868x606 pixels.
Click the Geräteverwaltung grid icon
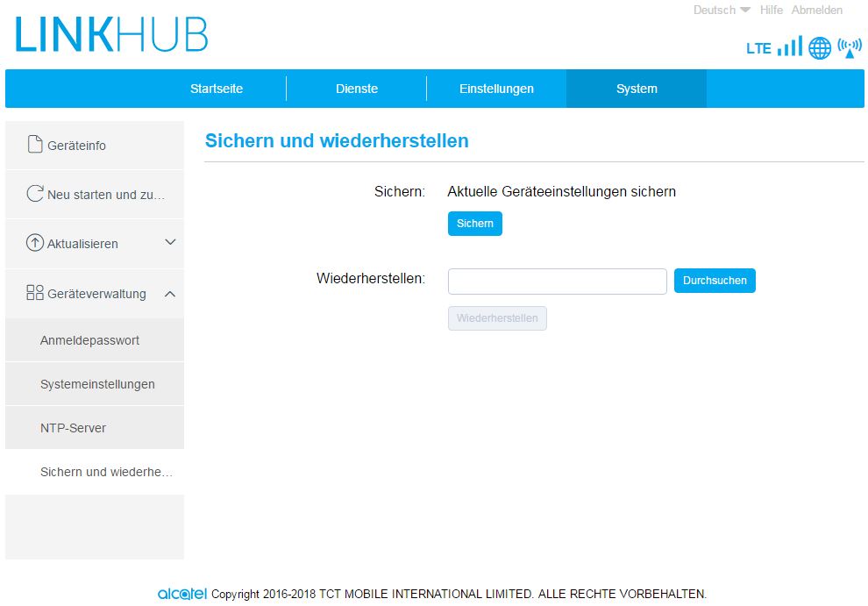click(x=35, y=293)
